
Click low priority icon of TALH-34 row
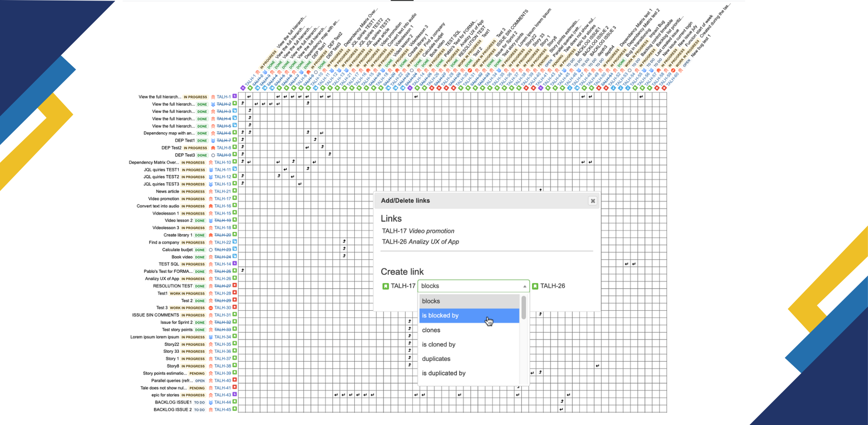click(x=210, y=337)
